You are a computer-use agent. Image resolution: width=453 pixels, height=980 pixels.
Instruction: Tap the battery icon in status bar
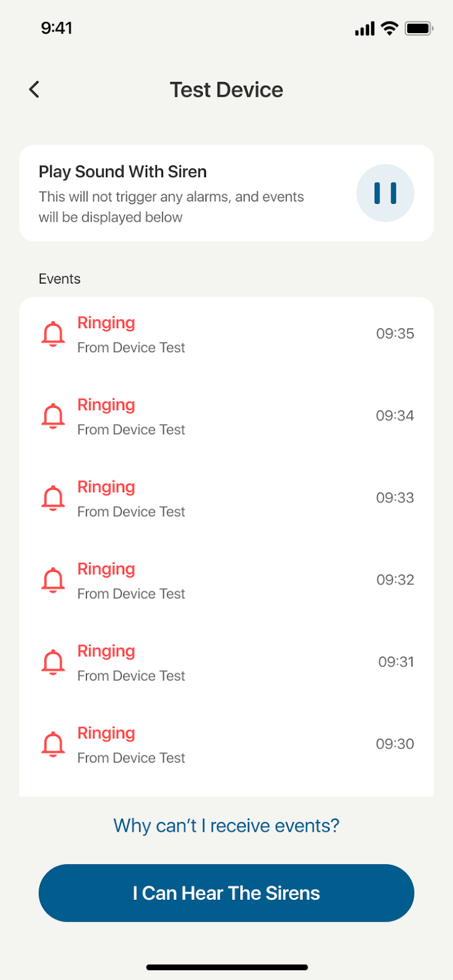[x=419, y=28]
